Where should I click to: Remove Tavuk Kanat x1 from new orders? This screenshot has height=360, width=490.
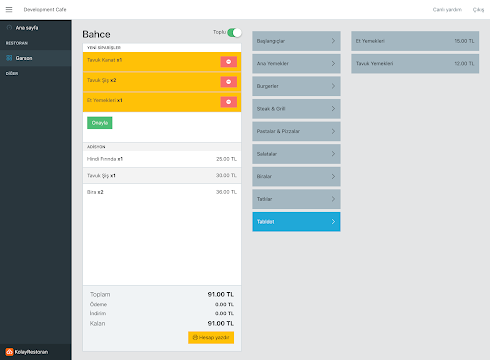coord(229,62)
